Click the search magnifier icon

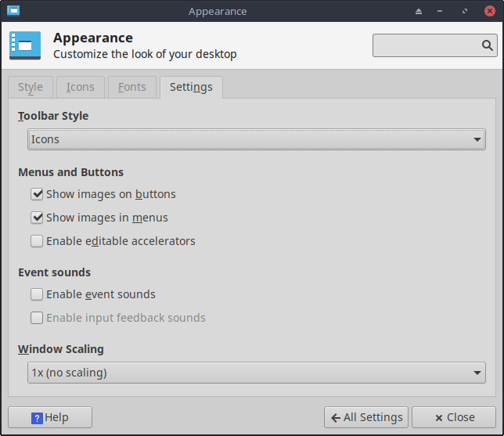[488, 46]
